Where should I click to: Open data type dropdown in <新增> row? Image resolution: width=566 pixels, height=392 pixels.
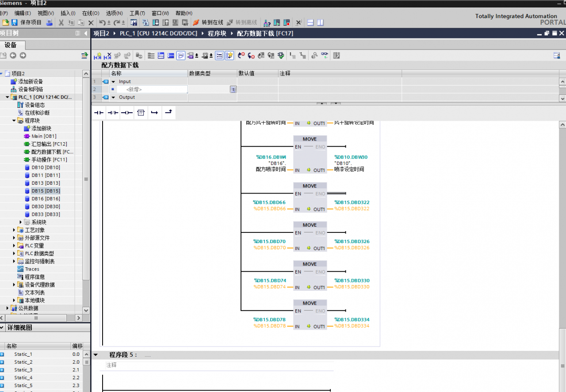(233, 89)
